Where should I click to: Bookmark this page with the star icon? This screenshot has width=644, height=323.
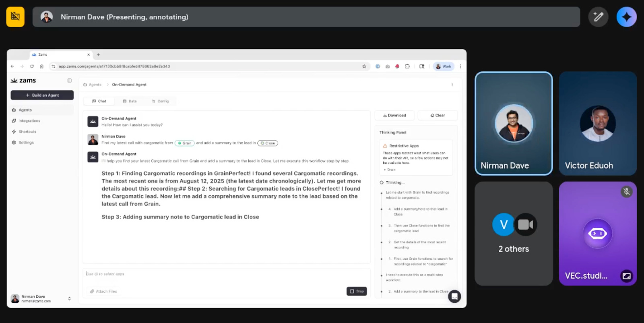pos(364,66)
